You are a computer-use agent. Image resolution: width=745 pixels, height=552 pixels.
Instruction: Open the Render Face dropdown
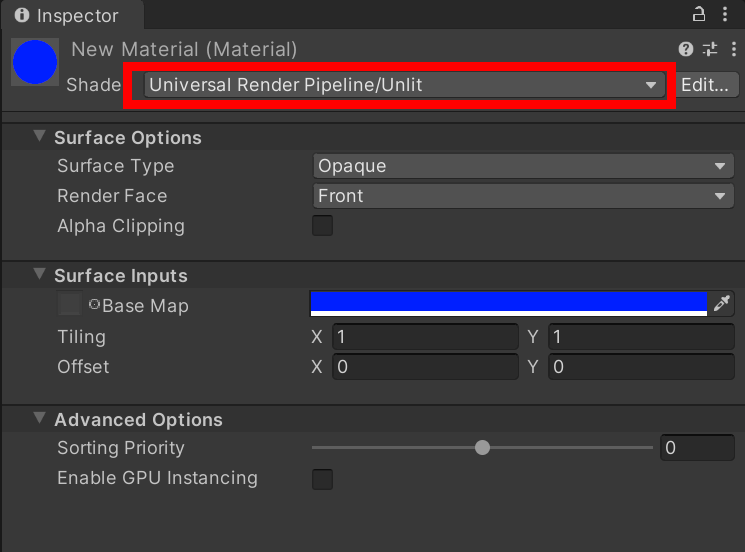[523, 196]
